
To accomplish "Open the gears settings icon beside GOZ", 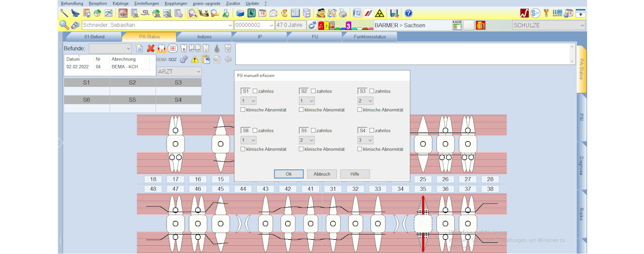I will coord(184,59).
